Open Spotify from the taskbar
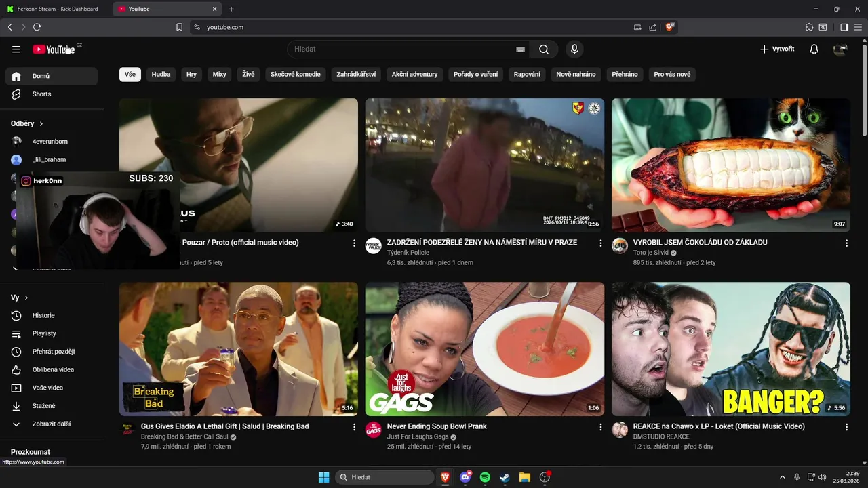This screenshot has width=868, height=488. [485, 477]
